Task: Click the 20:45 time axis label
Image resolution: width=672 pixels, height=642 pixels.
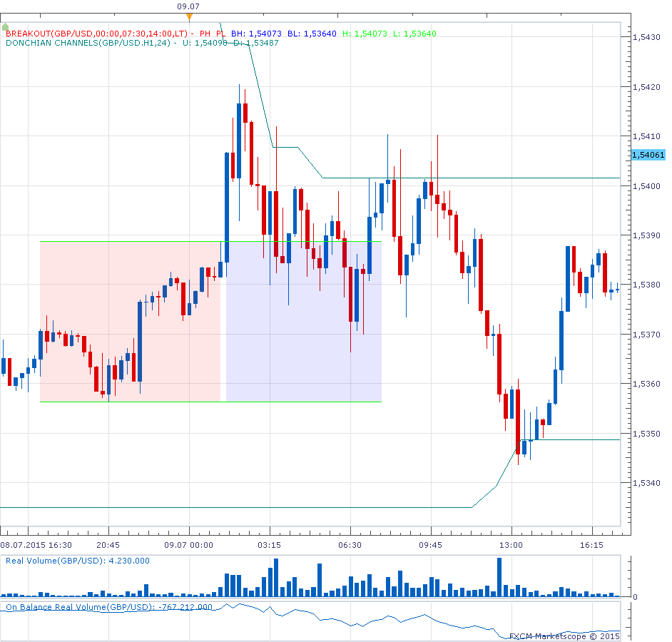Action: click(108, 545)
